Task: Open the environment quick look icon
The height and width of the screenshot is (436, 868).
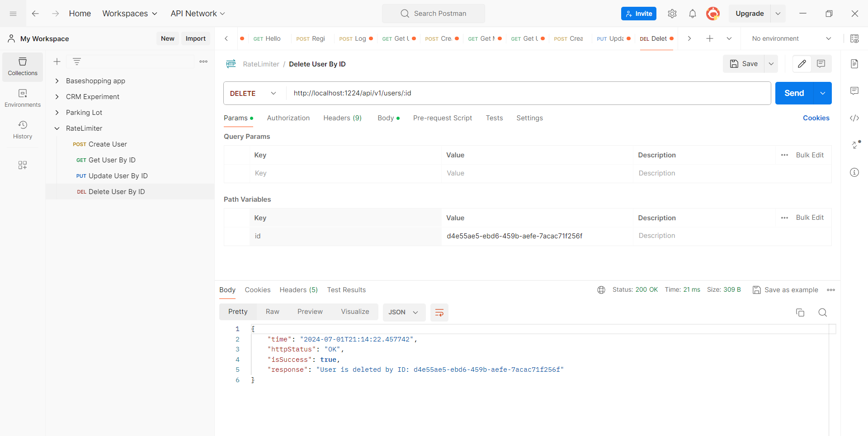Action: pos(854,38)
